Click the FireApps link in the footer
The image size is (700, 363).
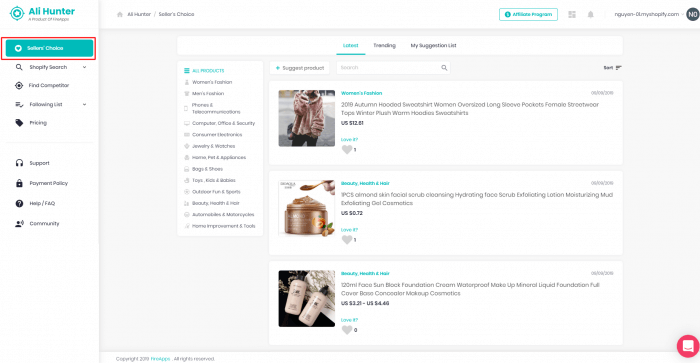point(160,359)
